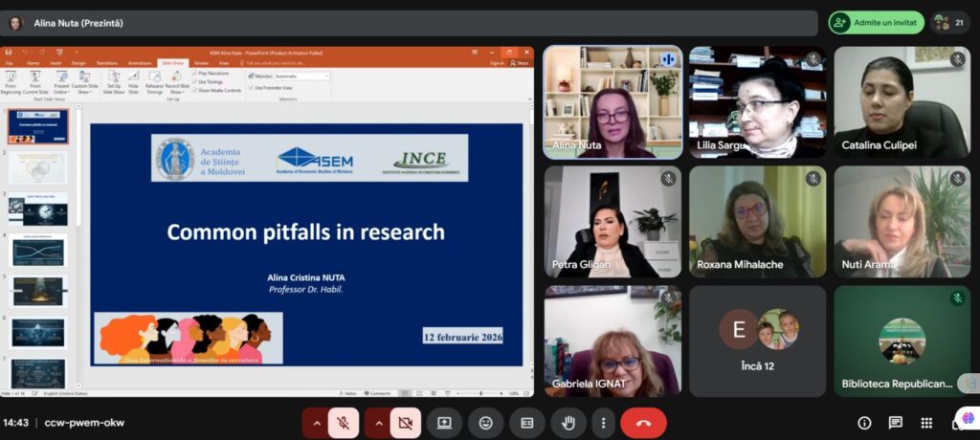Open the emoji reactions picker

[x=486, y=423]
